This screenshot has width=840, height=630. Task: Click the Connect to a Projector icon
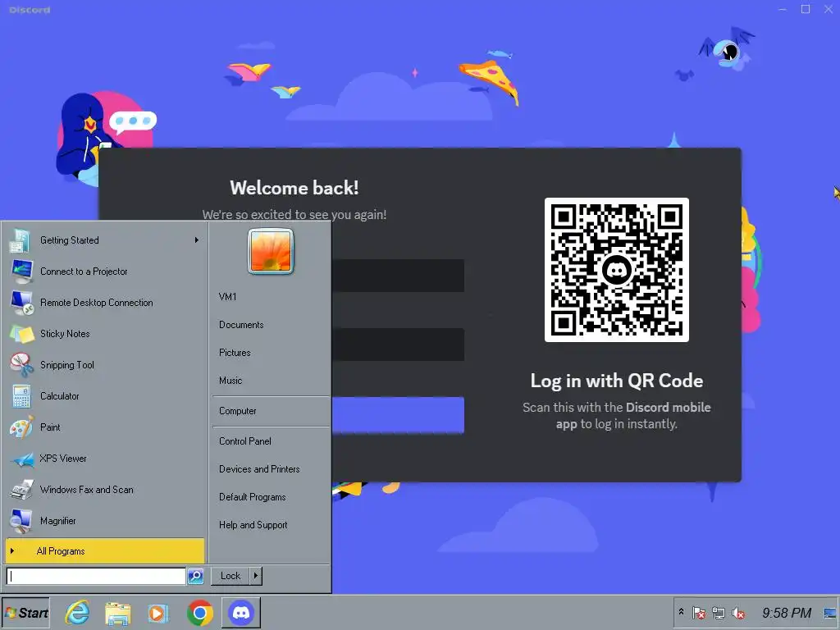[x=21, y=272]
